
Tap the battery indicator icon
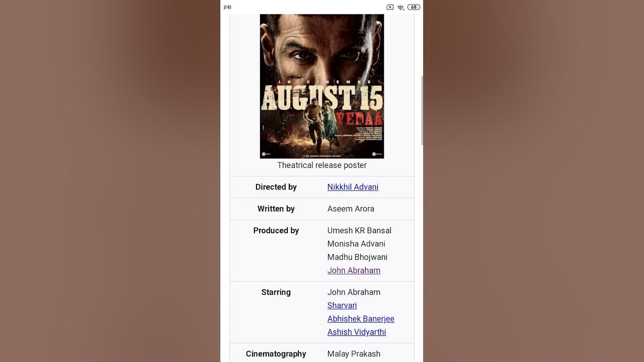(x=414, y=7)
